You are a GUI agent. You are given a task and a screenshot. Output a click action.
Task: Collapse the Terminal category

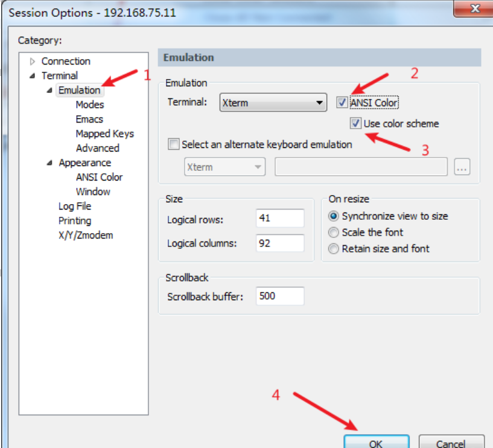(33, 76)
